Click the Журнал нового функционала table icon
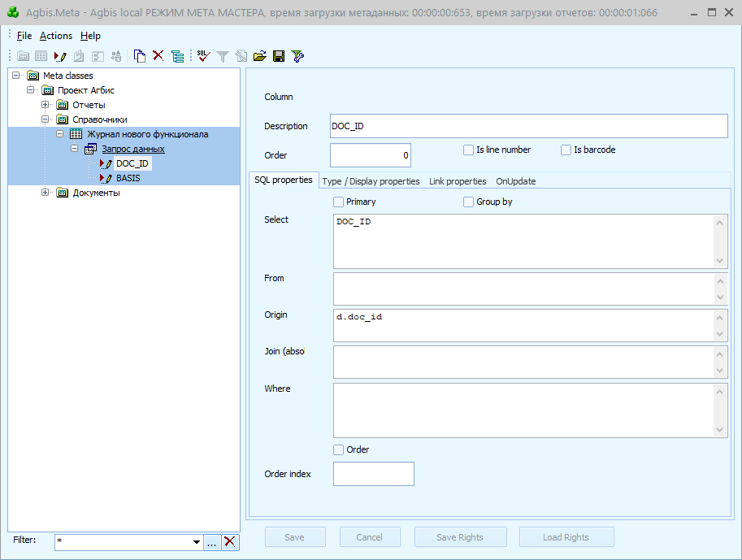This screenshot has width=742, height=560. pos(76,134)
